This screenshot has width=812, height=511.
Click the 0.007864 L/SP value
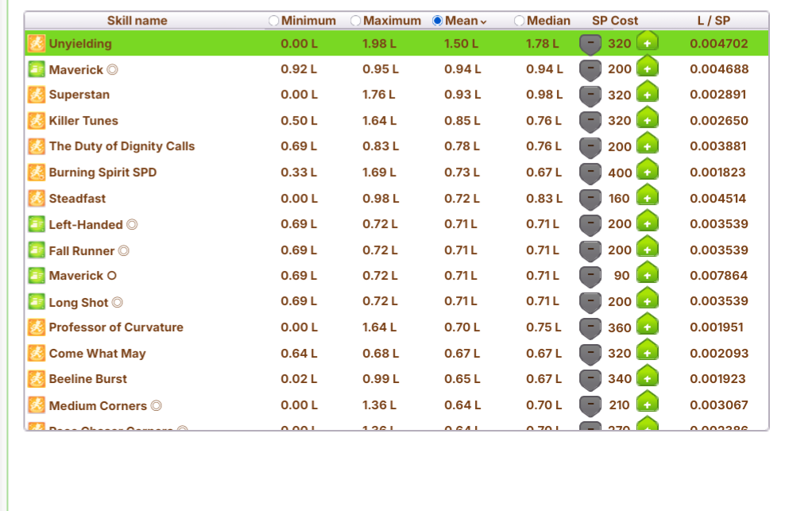[x=719, y=276]
